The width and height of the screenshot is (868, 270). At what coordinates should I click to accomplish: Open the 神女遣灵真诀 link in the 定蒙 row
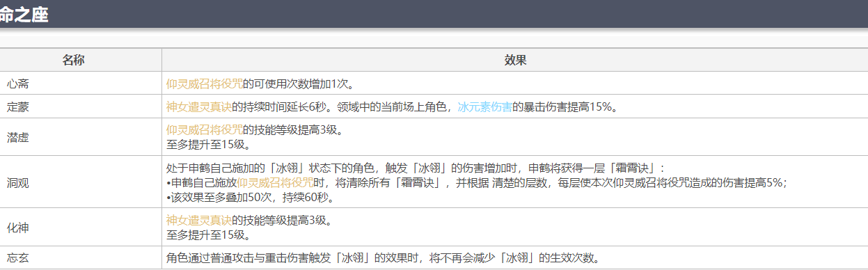tap(199, 106)
